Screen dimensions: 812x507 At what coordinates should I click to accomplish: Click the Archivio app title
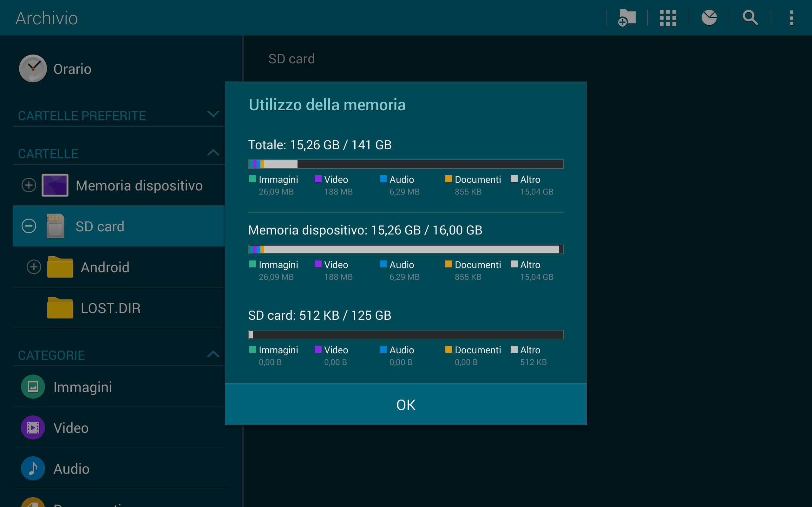click(x=47, y=18)
